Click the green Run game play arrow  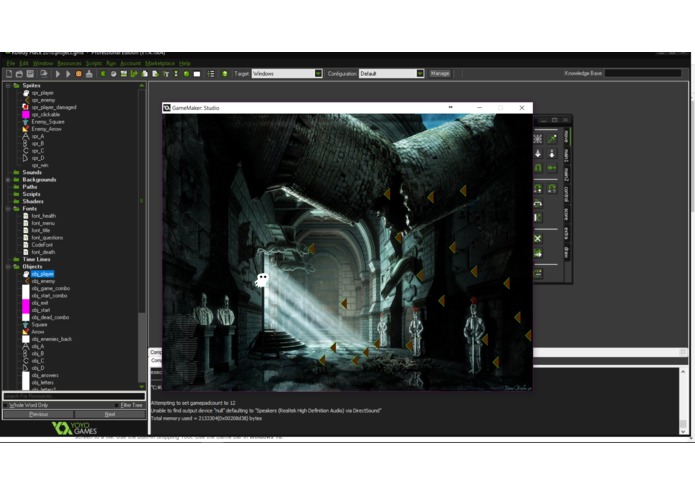57,74
